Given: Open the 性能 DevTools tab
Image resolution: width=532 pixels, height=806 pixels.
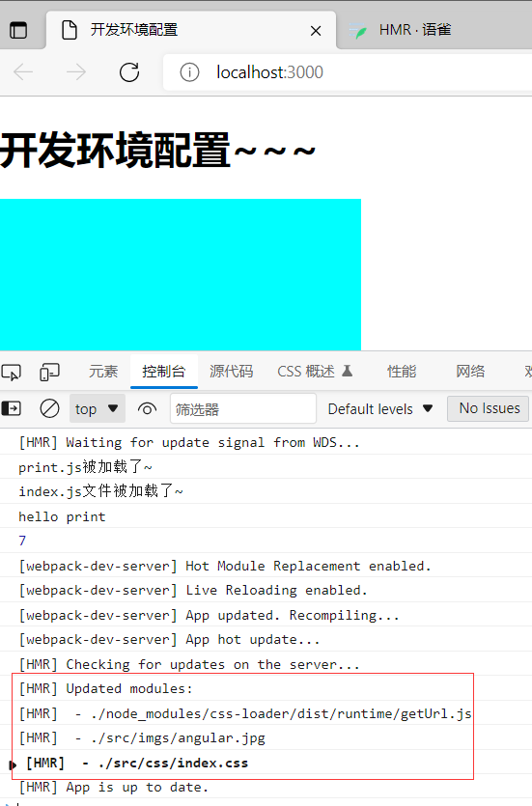Looking at the screenshot, I should coord(402,371).
